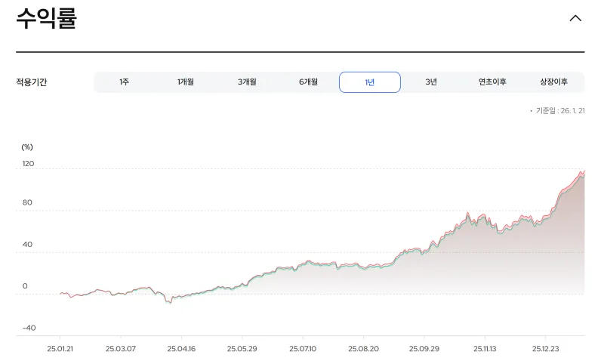Click the 25.01.21 date label
The height and width of the screenshot is (364, 604).
tap(60, 349)
